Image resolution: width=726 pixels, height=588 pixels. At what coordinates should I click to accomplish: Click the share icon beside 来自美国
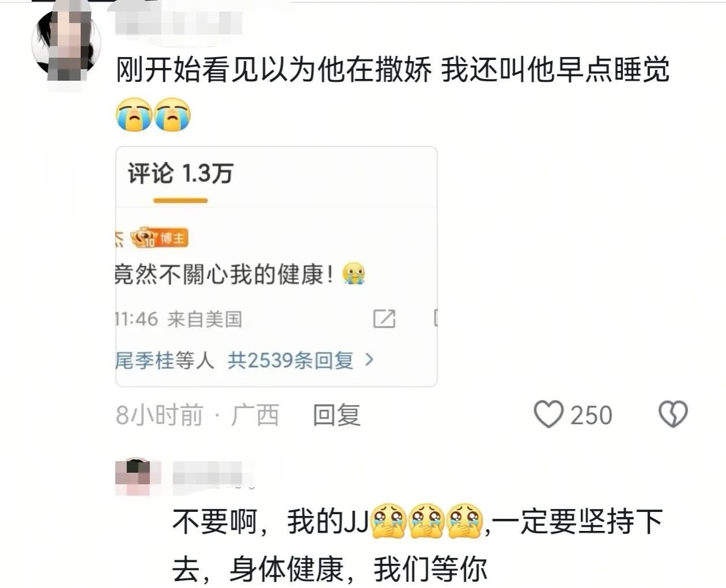(x=384, y=318)
